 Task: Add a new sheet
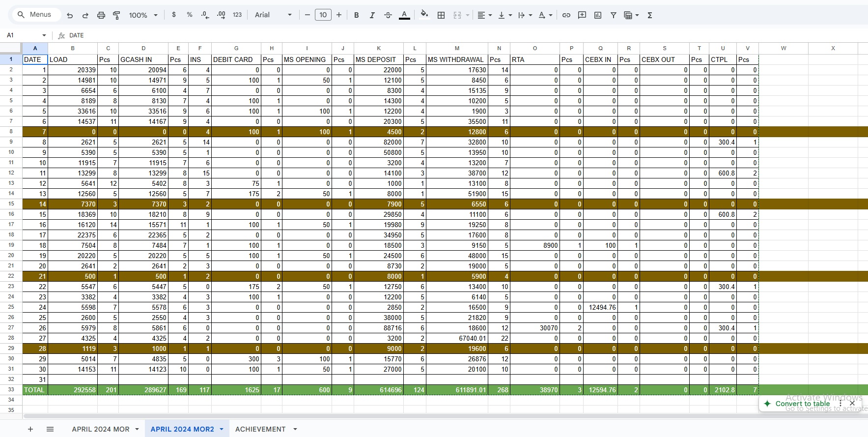[x=30, y=429]
